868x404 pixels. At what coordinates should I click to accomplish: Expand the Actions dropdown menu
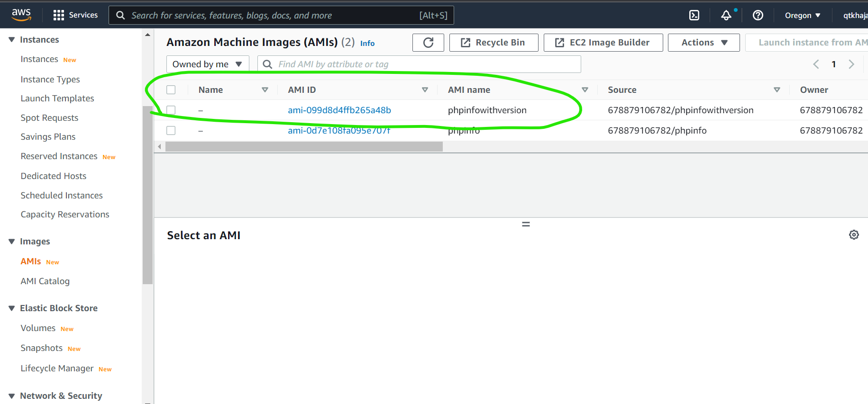pos(704,43)
